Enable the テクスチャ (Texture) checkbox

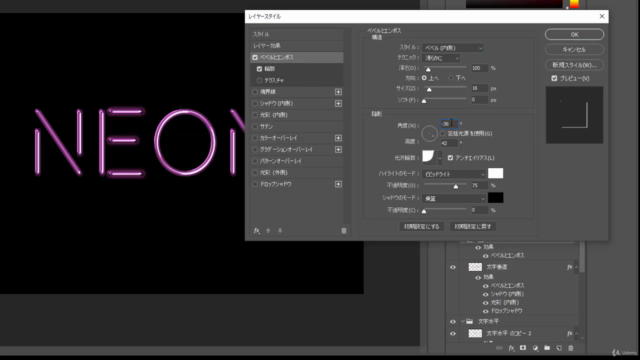coord(259,80)
